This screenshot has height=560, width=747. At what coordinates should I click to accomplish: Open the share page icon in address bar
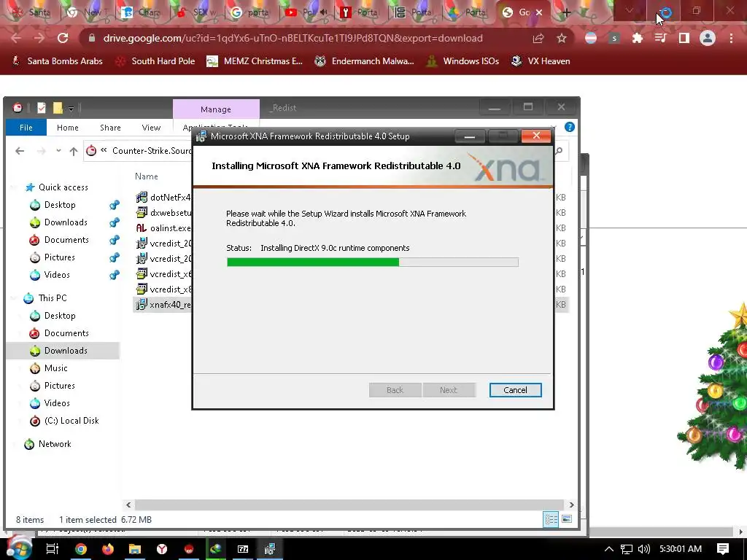[538, 38]
